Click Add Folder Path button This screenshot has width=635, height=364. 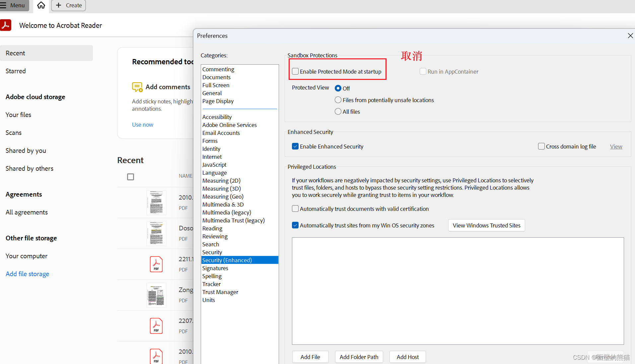[359, 357]
